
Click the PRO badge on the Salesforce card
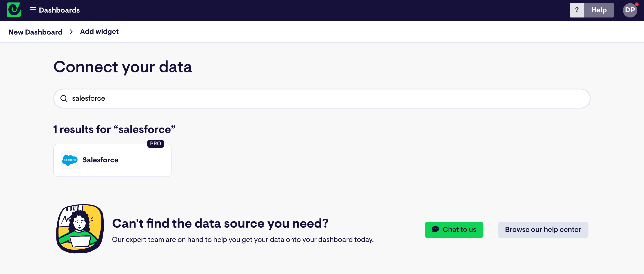click(x=155, y=144)
